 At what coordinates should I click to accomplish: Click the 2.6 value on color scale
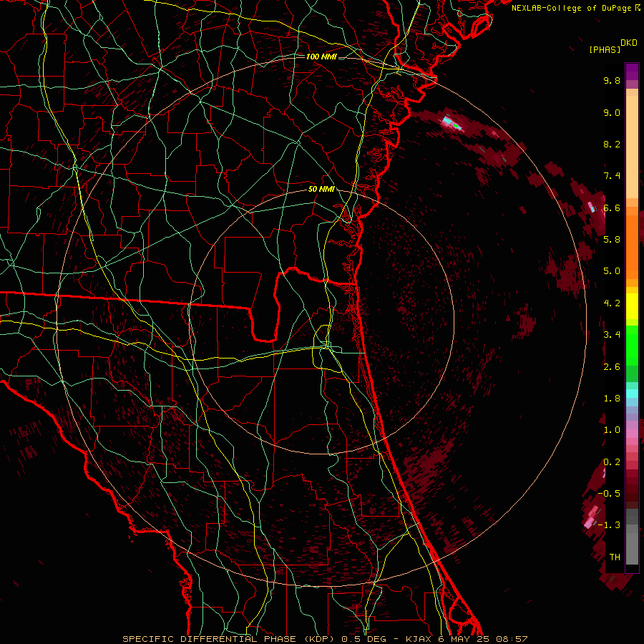612,367
